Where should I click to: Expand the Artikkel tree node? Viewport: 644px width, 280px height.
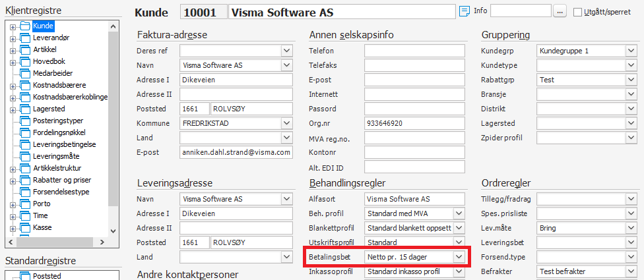[13, 50]
